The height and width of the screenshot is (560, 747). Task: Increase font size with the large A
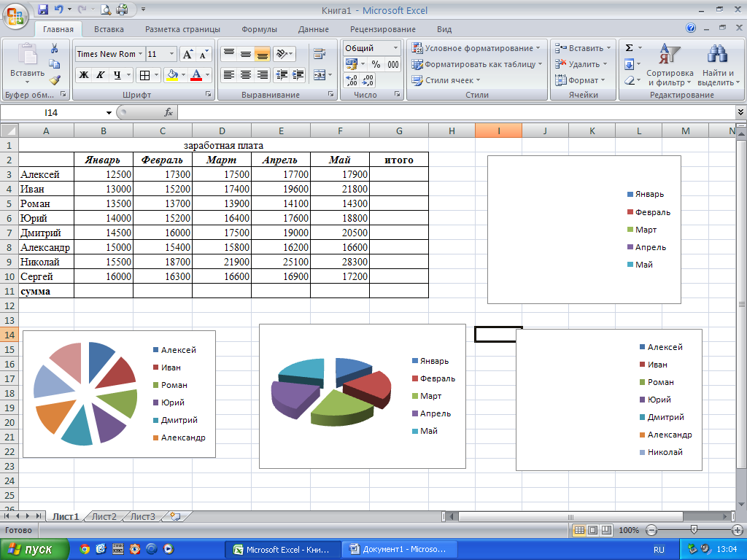[x=187, y=54]
